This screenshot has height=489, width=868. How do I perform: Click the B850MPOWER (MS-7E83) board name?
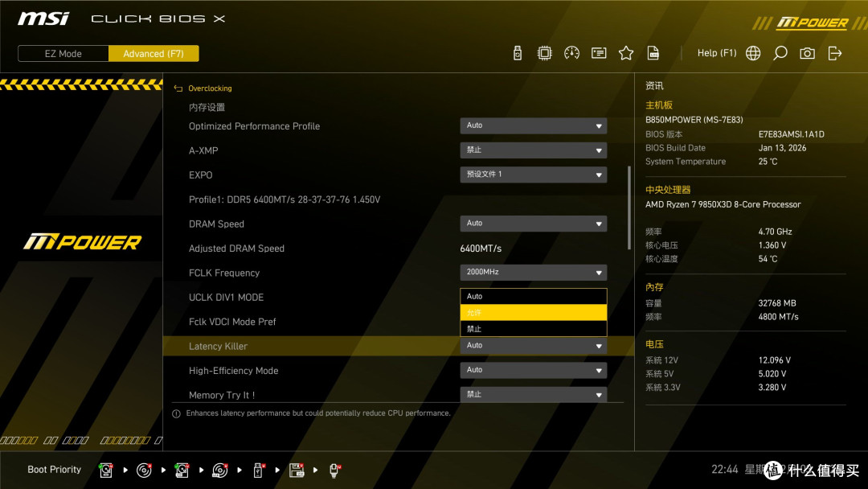(x=694, y=120)
